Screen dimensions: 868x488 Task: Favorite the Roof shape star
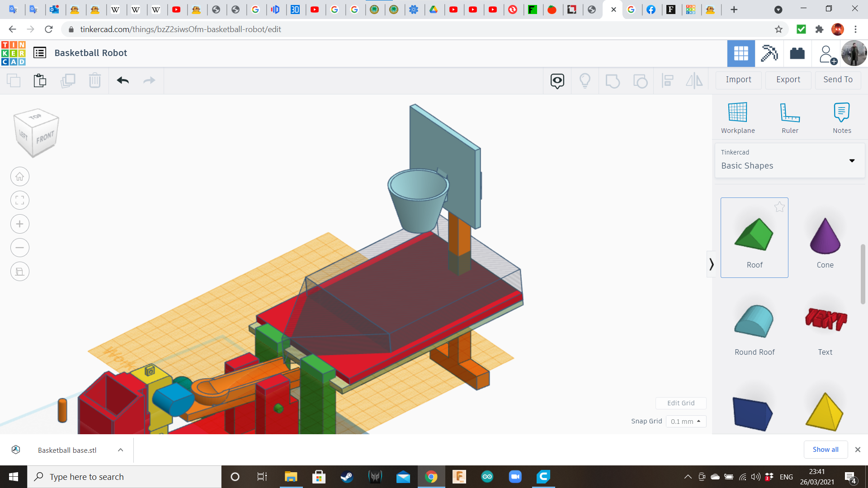coord(779,207)
